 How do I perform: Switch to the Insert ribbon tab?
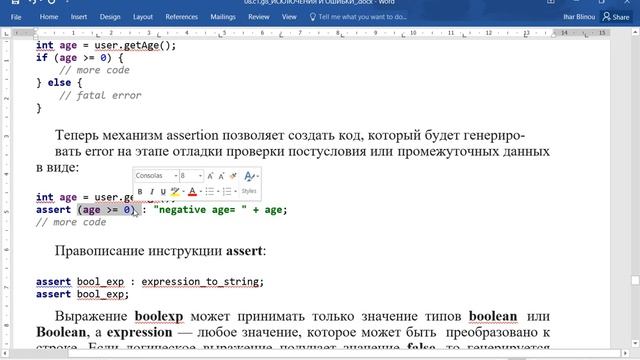[79, 17]
